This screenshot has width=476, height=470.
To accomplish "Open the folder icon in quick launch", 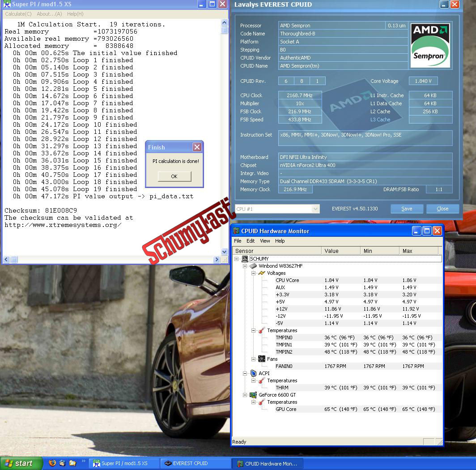I will (72, 463).
